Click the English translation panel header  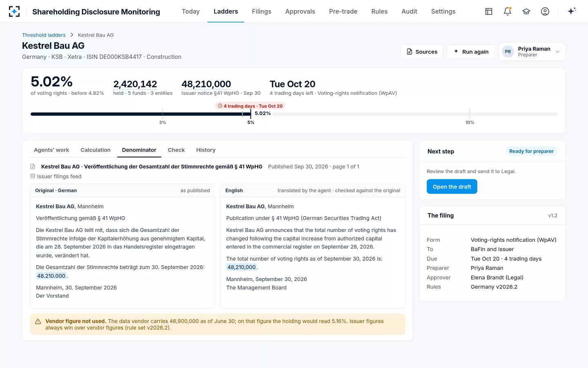pyautogui.click(x=313, y=191)
